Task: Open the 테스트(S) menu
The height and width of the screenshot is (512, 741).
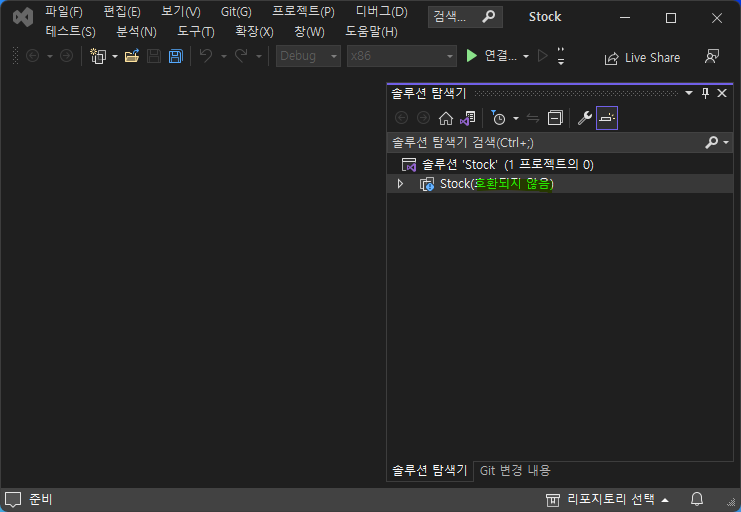Action: pyautogui.click(x=70, y=32)
